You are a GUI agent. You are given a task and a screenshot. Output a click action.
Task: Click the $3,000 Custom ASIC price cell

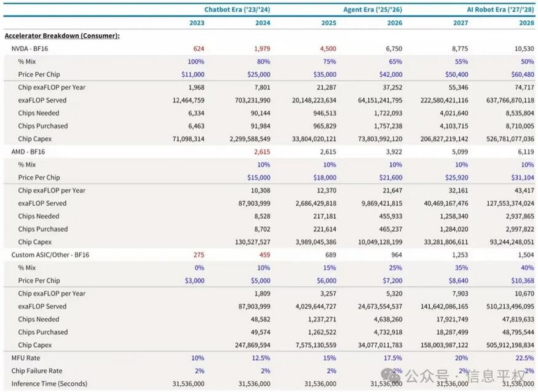[192, 280]
